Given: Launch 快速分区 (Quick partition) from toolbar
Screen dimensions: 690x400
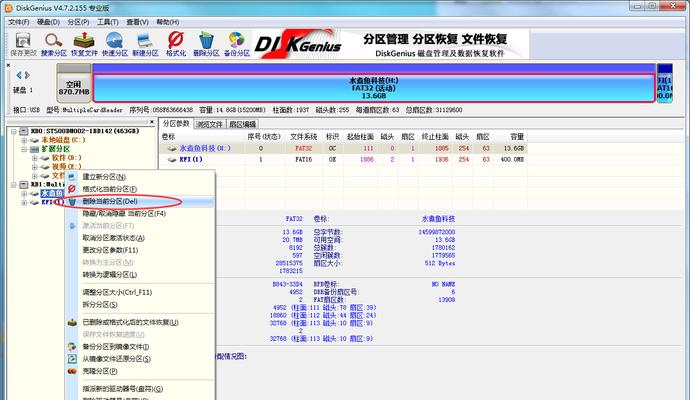Looking at the screenshot, I should [114, 44].
